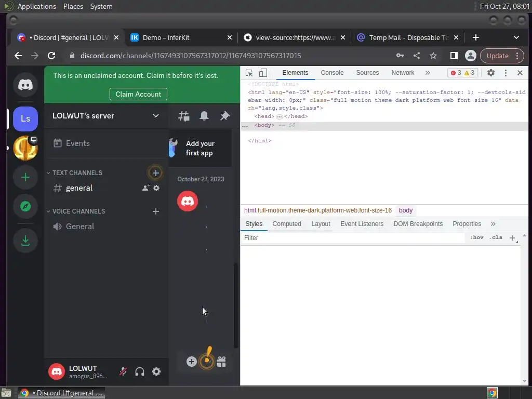
Task: Open DevTools customize kebab menu
Action: 506,73
